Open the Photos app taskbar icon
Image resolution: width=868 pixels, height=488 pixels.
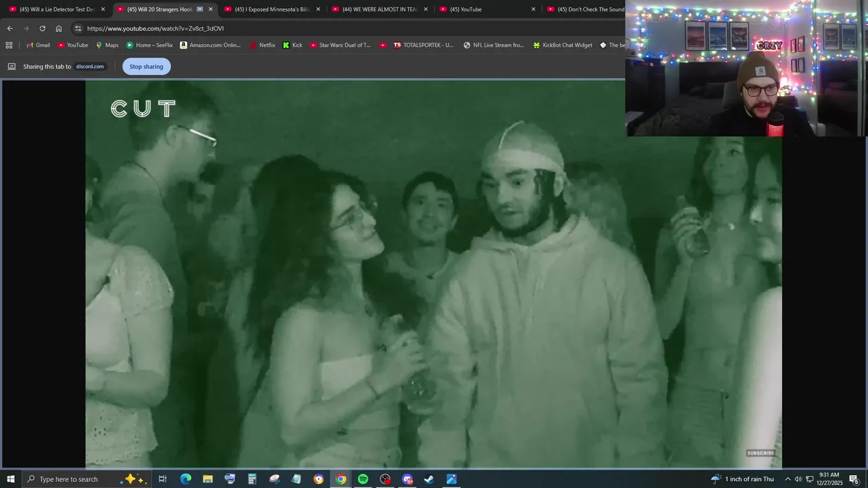pos(452,479)
